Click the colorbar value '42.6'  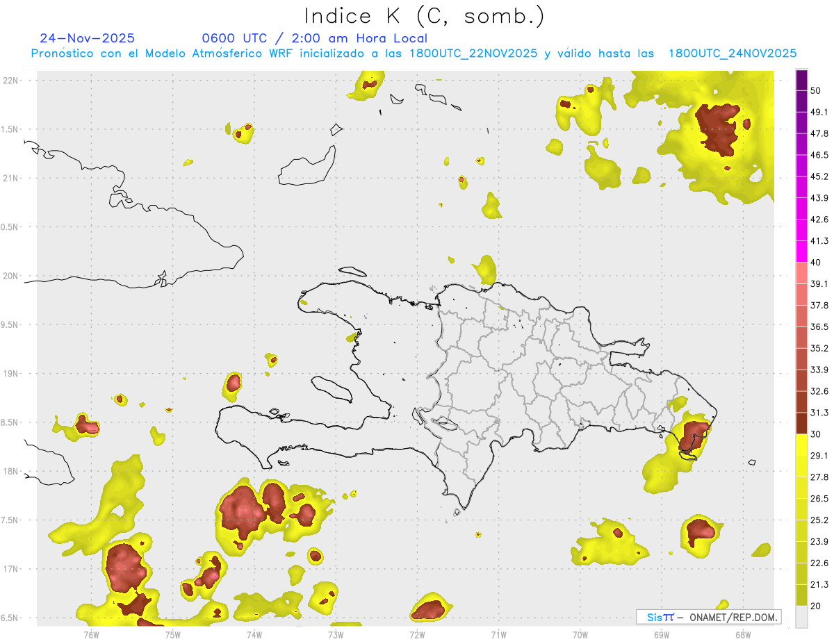819,220
